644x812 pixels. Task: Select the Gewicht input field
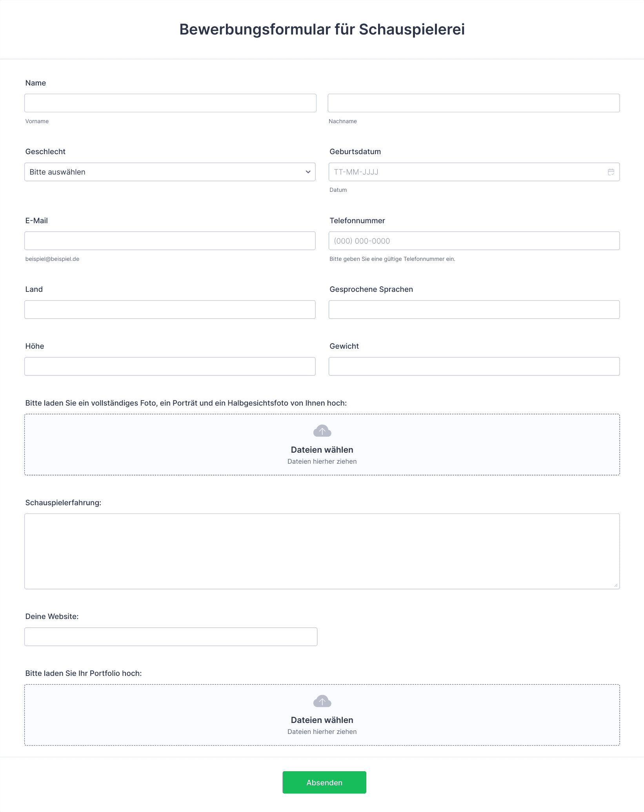[x=474, y=366]
